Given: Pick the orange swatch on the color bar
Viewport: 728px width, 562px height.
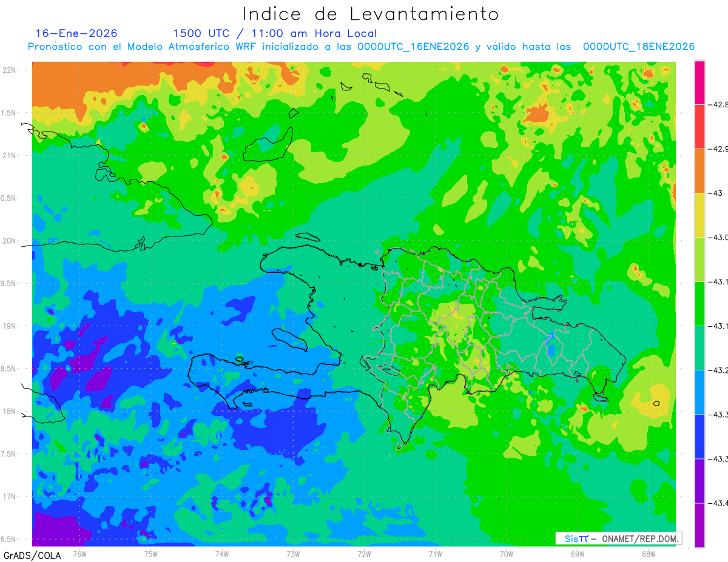Looking at the screenshot, I should (699, 171).
